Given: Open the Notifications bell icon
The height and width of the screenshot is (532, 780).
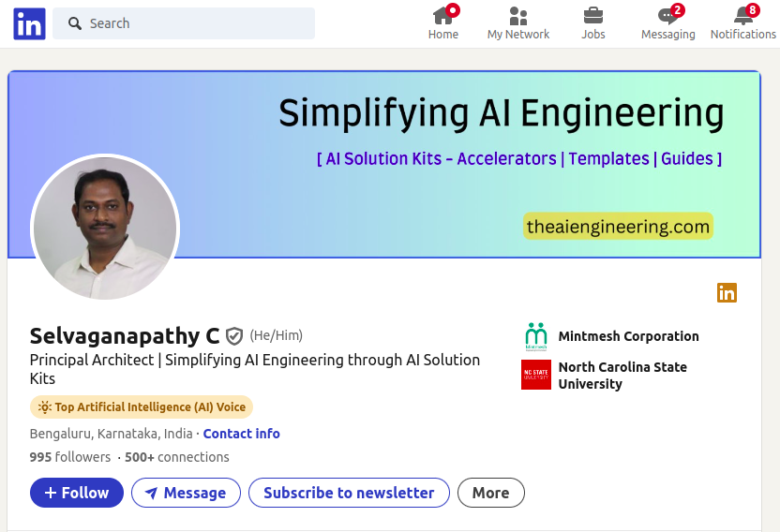Looking at the screenshot, I should pos(743,17).
